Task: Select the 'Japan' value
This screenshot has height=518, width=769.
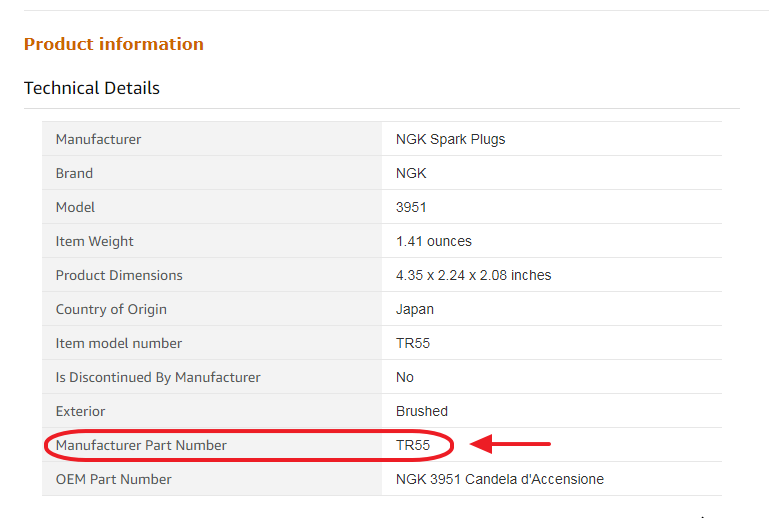Action: (414, 310)
